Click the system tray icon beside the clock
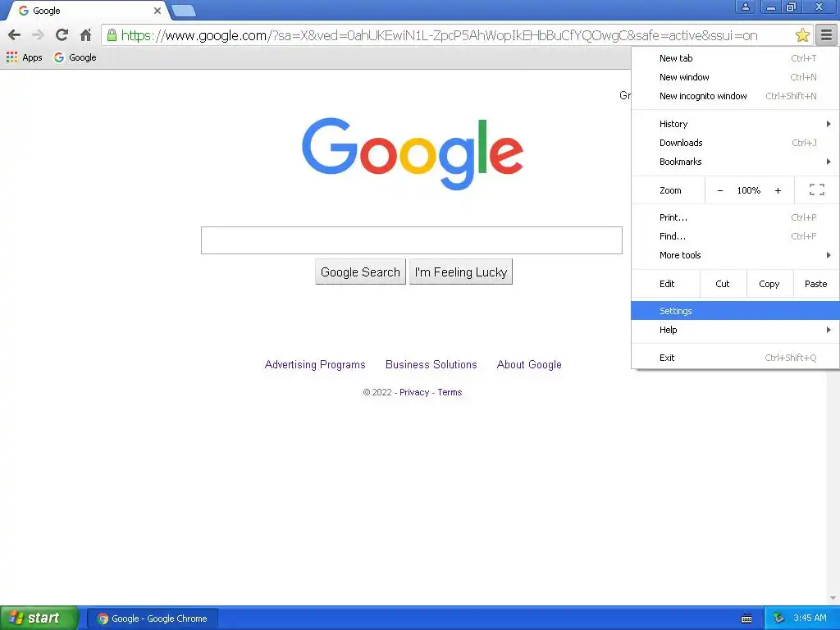The height and width of the screenshot is (630, 840). pyautogui.click(x=778, y=619)
